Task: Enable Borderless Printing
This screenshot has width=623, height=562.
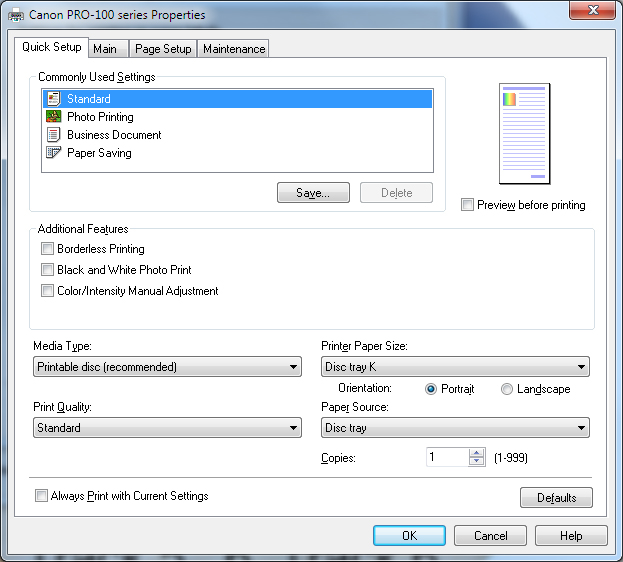Action: point(47,249)
